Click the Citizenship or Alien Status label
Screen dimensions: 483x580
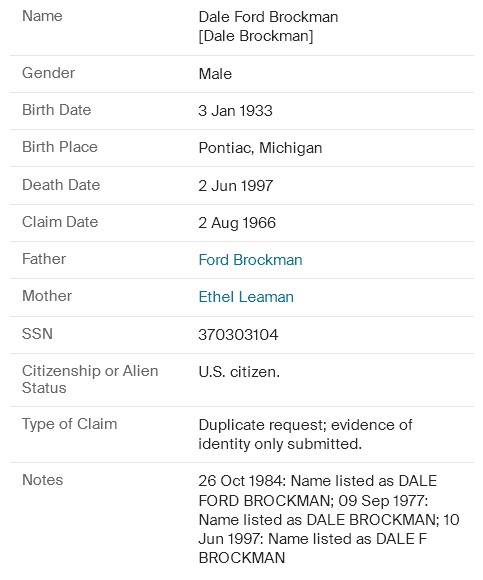click(x=90, y=379)
